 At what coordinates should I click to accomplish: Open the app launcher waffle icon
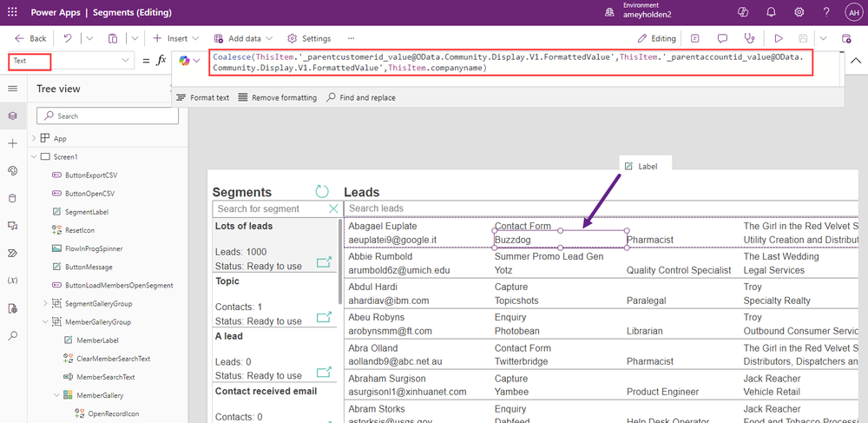point(13,12)
